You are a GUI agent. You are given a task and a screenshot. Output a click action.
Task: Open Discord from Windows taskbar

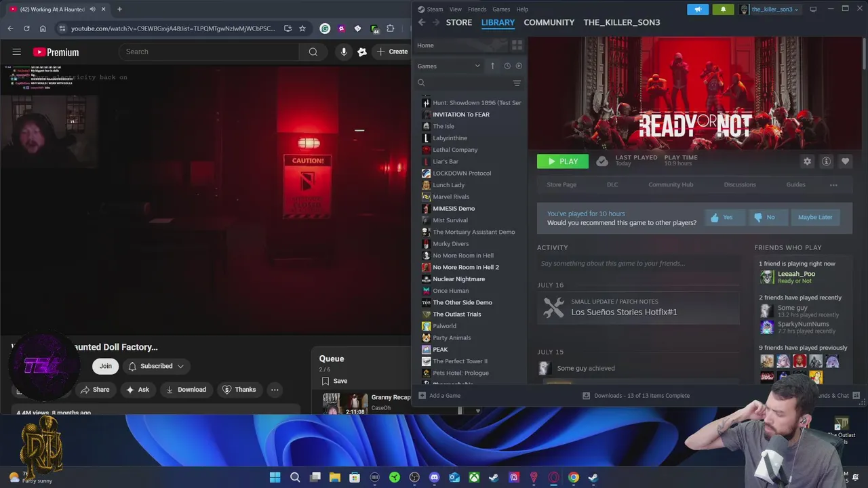click(x=434, y=477)
